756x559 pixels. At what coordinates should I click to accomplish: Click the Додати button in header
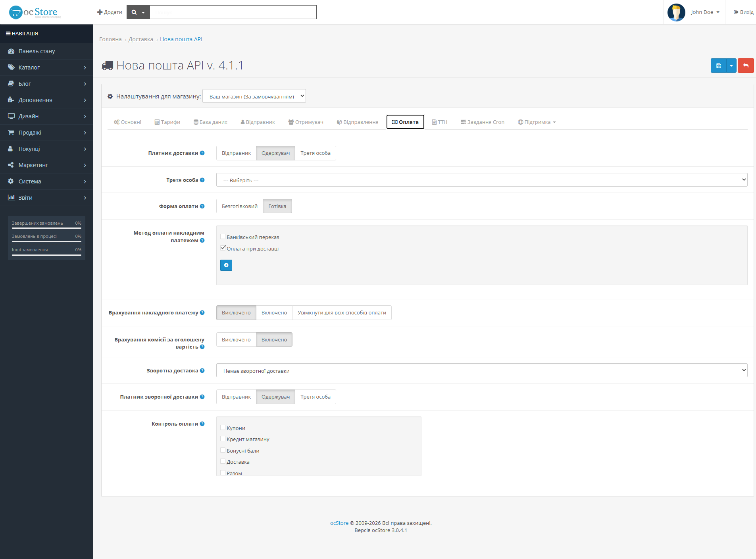110,12
